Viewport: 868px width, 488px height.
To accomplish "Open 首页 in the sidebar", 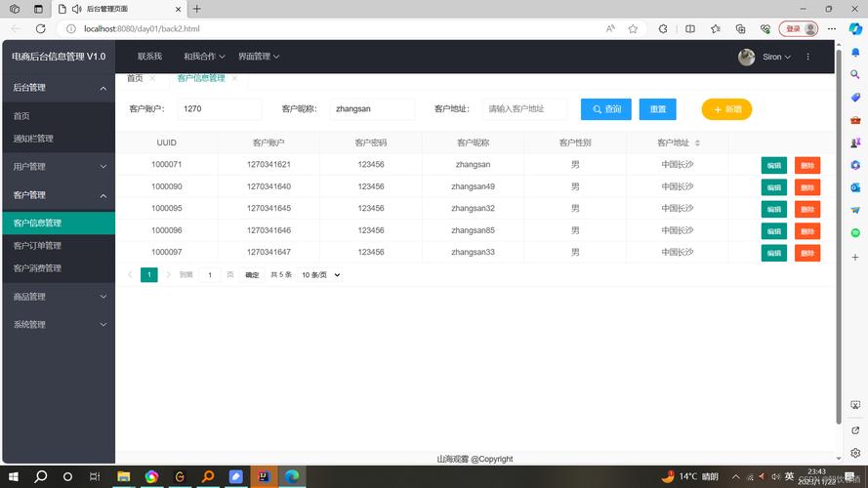I will (x=21, y=115).
